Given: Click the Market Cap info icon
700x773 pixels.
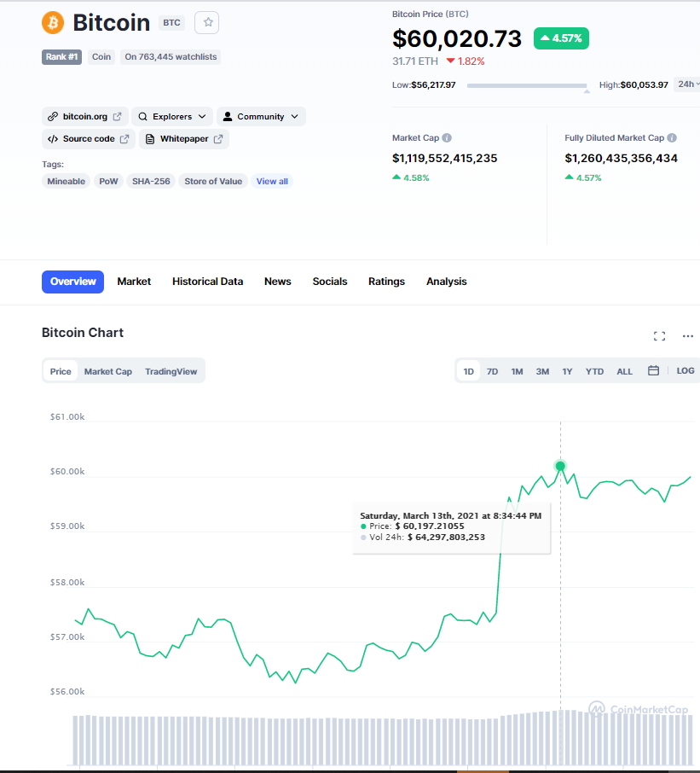Looking at the screenshot, I should click(x=447, y=138).
